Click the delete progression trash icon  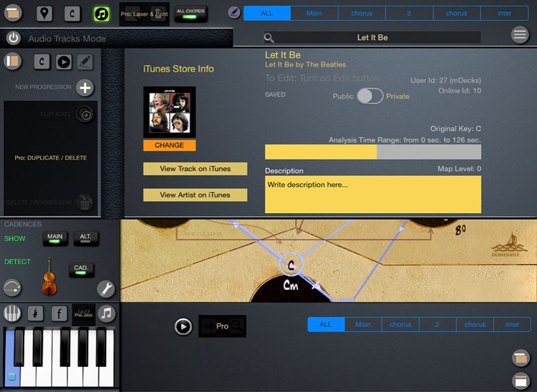pos(84,202)
